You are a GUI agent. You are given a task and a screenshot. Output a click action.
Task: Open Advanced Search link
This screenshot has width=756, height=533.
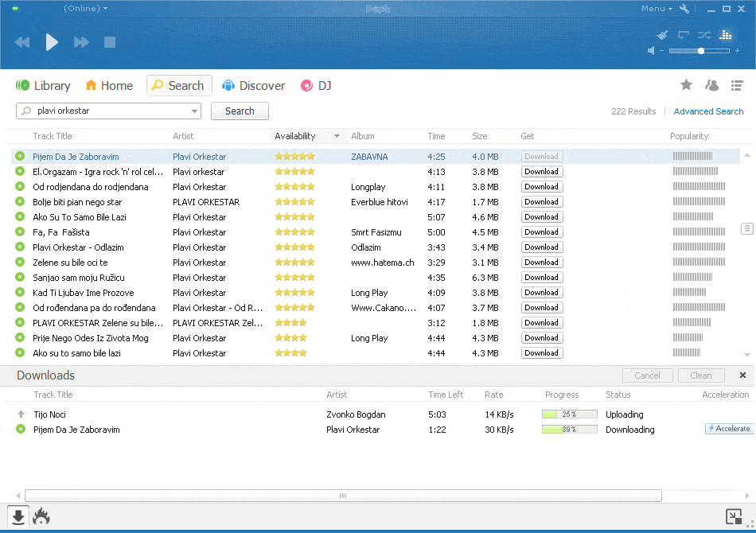click(708, 111)
